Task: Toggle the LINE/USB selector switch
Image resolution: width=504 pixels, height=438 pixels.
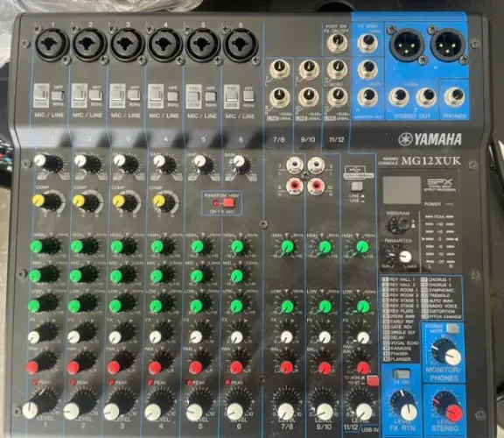Action: (356, 187)
